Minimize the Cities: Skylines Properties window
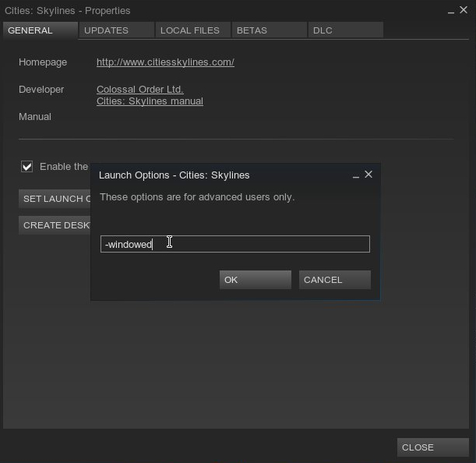 pos(451,11)
